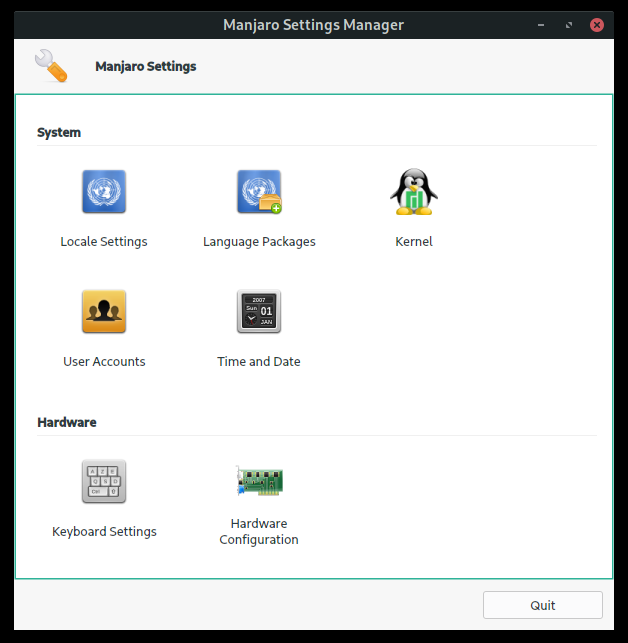This screenshot has width=628, height=643.
Task: Open the Keyboard Settings icon
Action: [104, 481]
